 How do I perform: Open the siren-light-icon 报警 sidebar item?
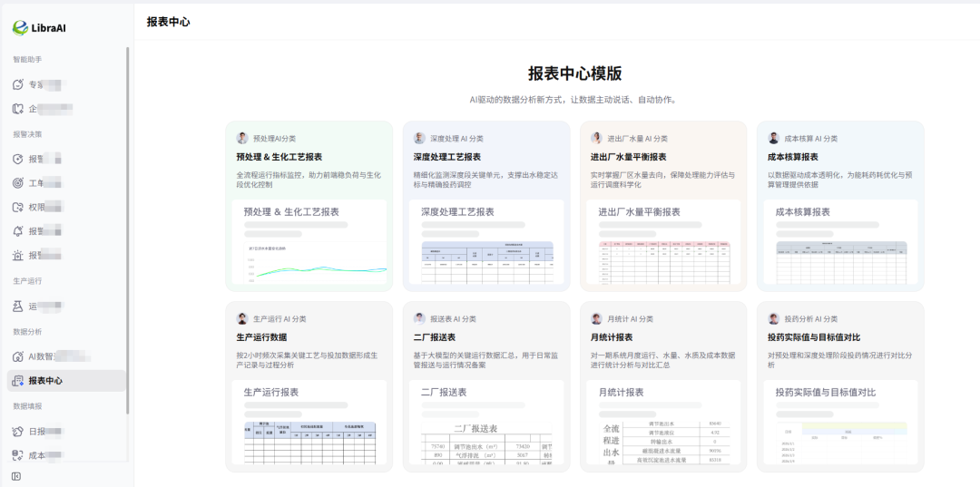(66, 255)
